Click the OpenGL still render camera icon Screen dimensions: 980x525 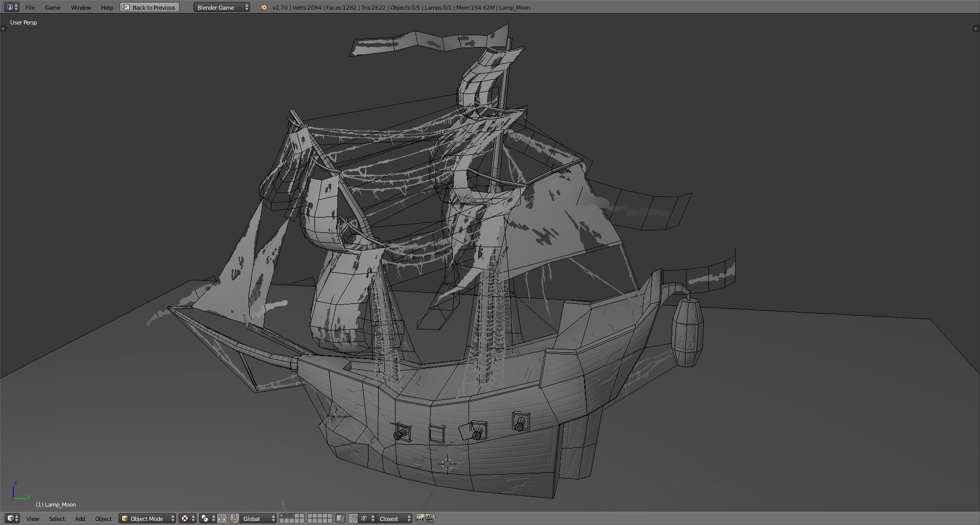click(x=420, y=518)
